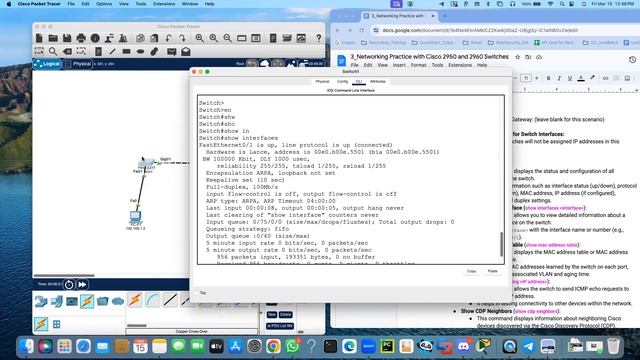Click New file icon in Packet Tracer toolbar
640x360 pixels.
pos(39,38)
